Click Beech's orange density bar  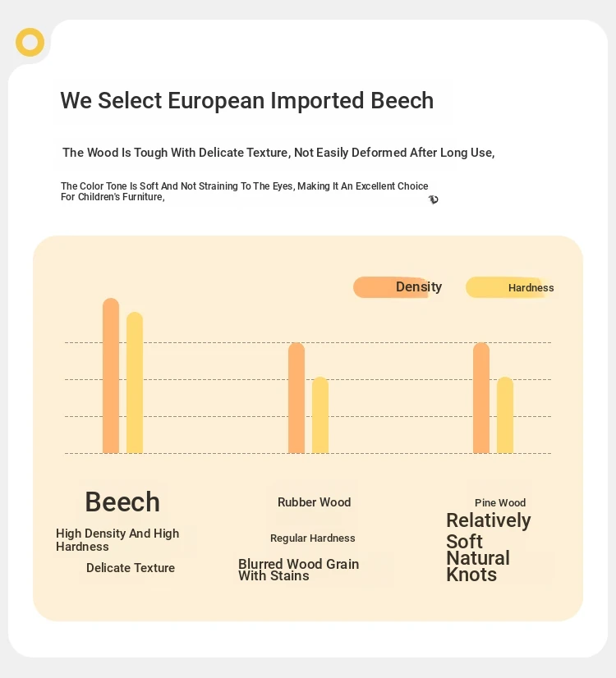tap(111, 375)
